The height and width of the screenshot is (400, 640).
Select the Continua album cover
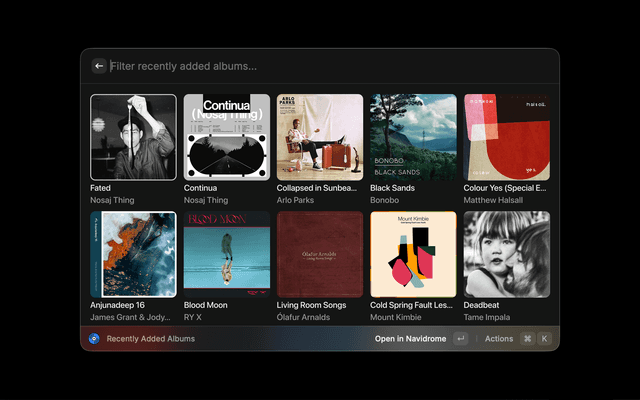227,137
